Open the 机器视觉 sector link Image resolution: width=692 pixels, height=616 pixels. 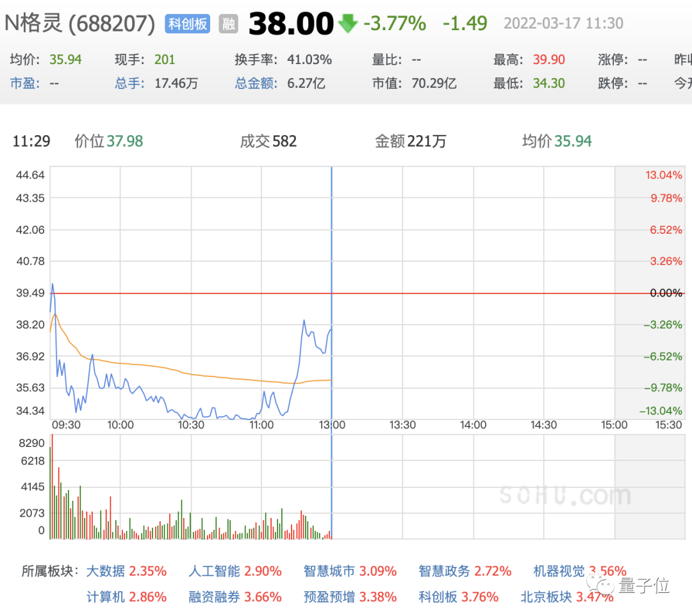pos(559,571)
